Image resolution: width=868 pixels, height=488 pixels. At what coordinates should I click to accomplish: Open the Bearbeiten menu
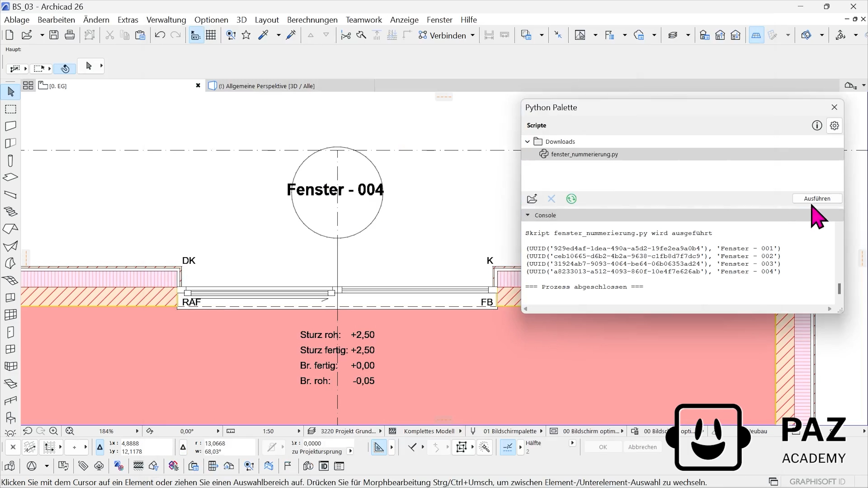tap(56, 20)
